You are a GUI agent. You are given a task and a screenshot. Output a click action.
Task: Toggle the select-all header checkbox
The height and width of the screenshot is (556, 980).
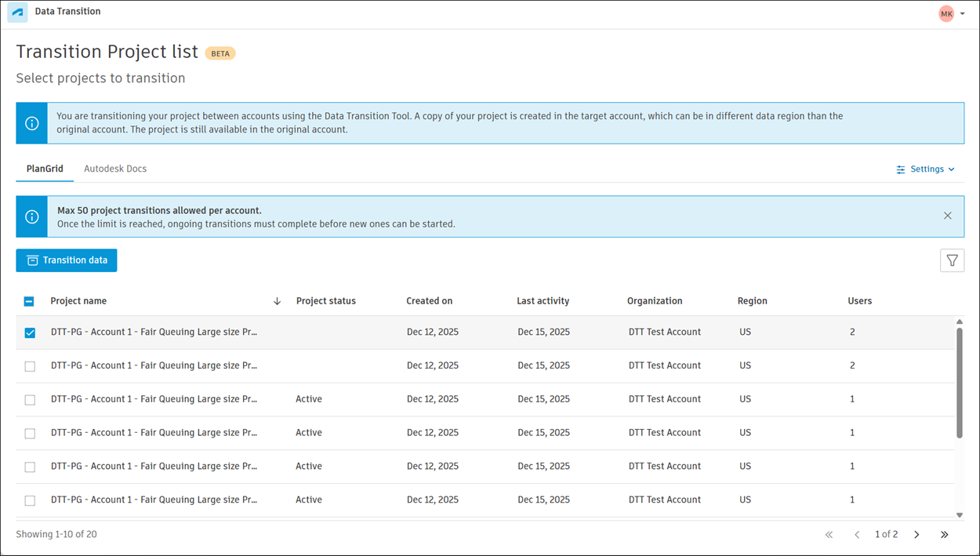(x=29, y=301)
